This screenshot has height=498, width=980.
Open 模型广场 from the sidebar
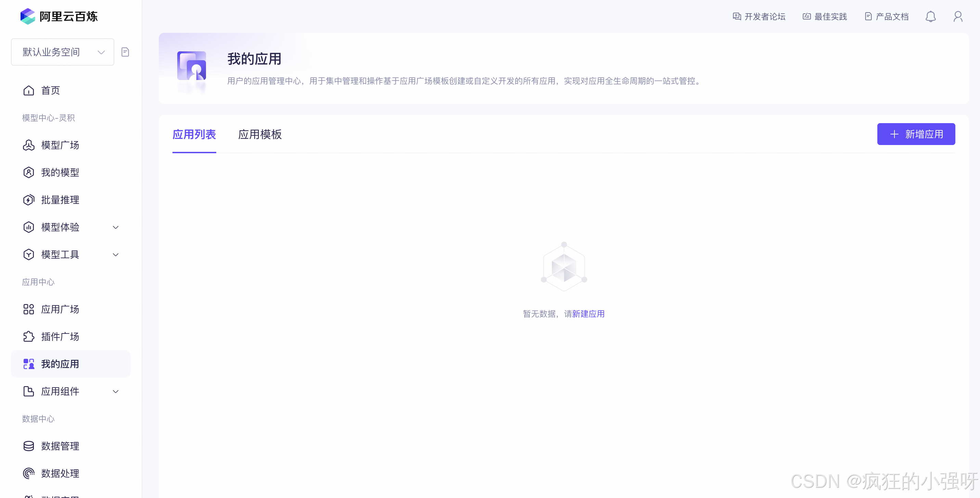tap(60, 145)
